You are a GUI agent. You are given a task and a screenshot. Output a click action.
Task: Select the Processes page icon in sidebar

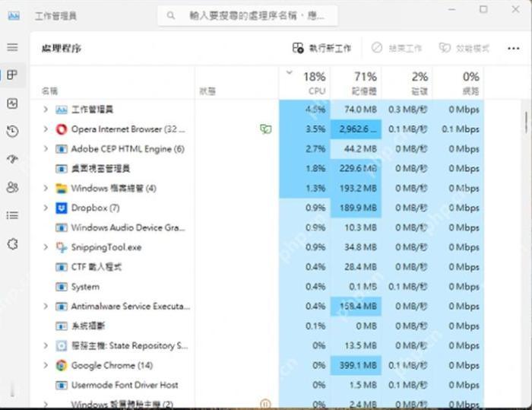point(13,75)
